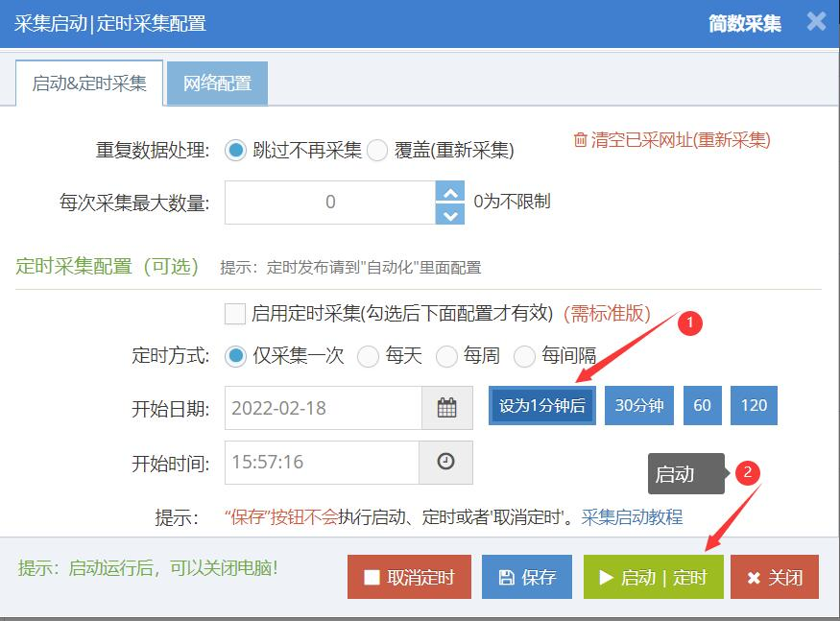Open the calendar picker for start date

(x=446, y=408)
